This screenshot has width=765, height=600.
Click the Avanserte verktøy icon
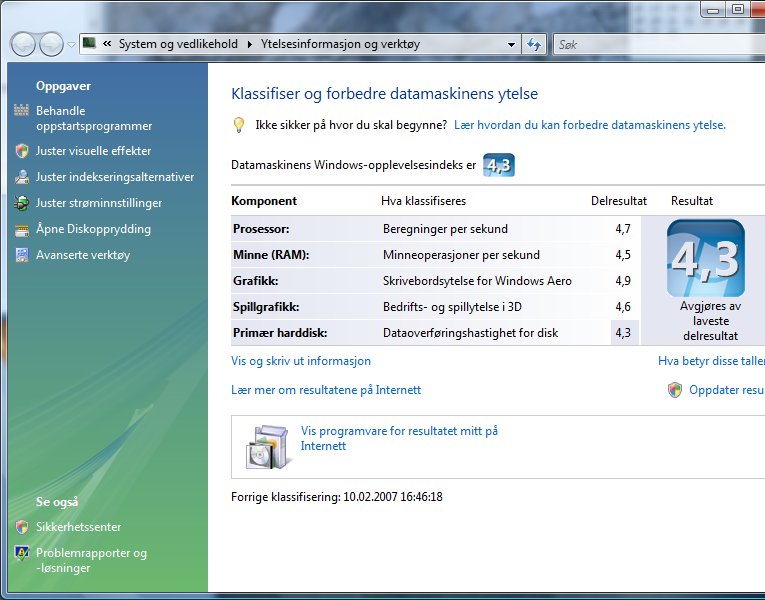[21, 255]
